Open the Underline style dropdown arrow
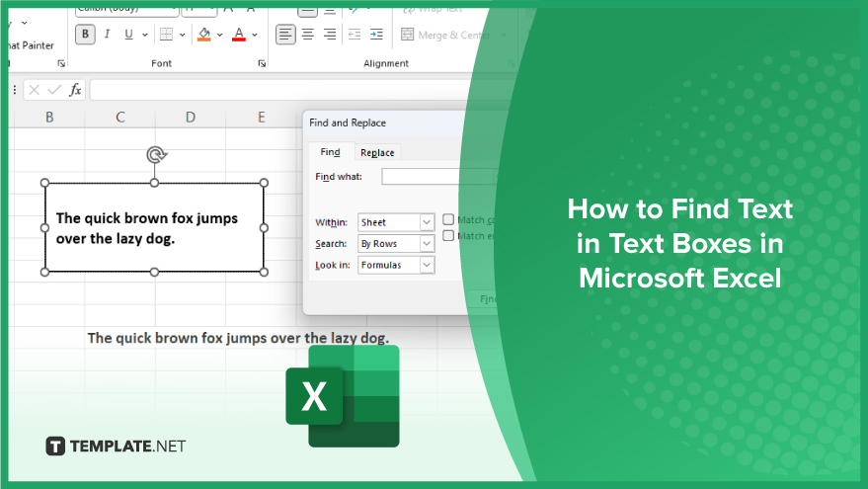 coord(145,35)
